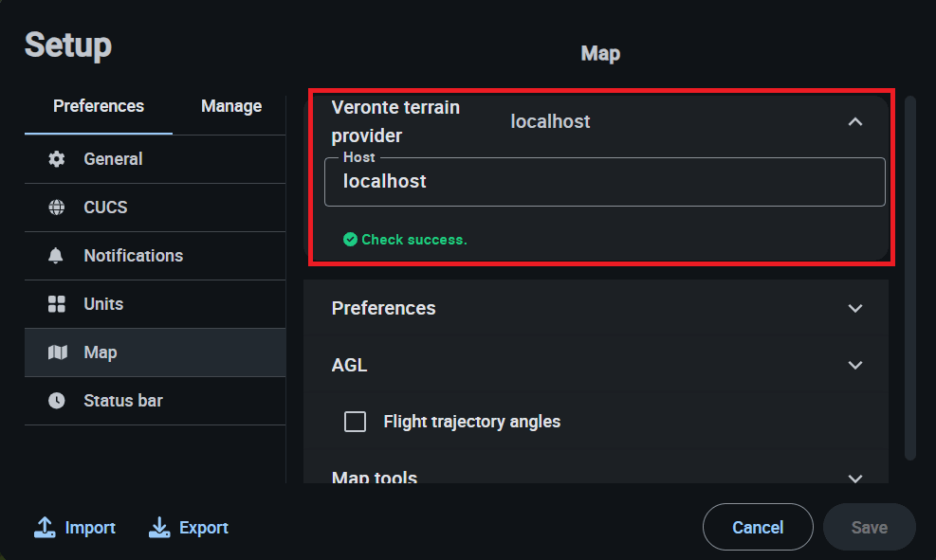Image resolution: width=936 pixels, height=560 pixels.
Task: Click the Units grid icon
Action: (57, 304)
